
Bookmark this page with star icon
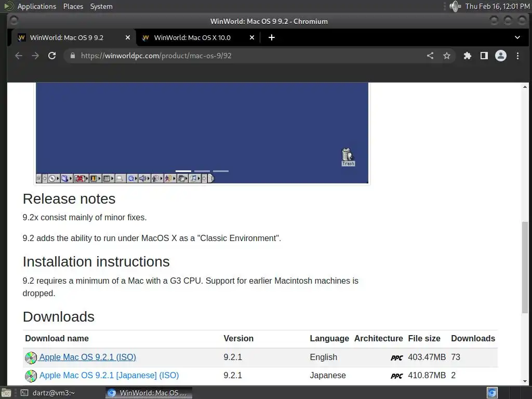point(447,56)
